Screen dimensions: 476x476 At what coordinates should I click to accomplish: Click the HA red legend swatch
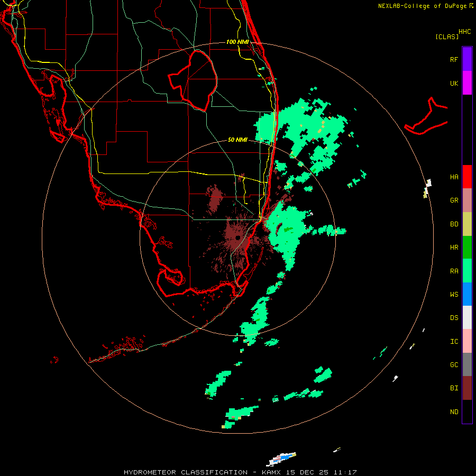(x=467, y=177)
